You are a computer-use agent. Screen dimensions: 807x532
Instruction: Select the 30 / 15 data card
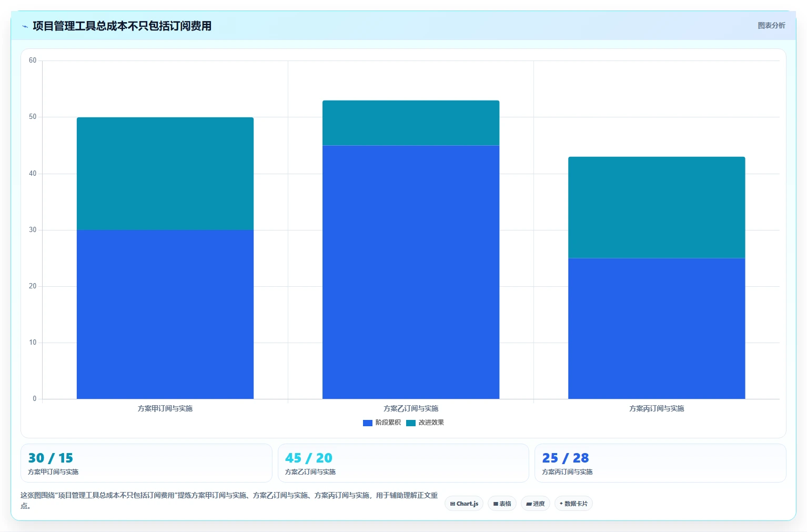146,463
